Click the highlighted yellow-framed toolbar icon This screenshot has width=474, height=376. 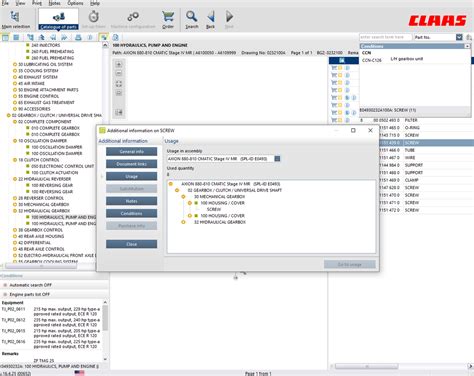coord(104,37)
